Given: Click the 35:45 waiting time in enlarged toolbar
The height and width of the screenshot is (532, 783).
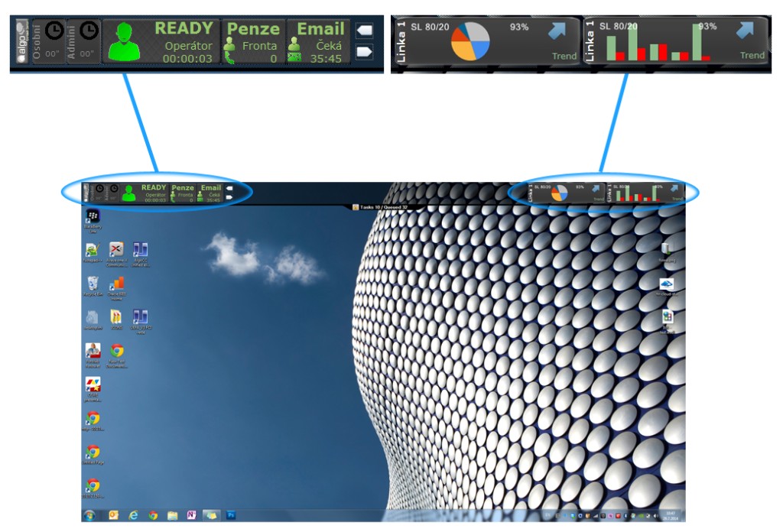Looking at the screenshot, I should tap(326, 59).
